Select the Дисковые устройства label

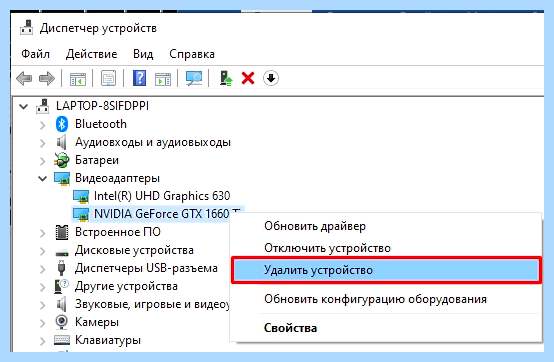134,250
